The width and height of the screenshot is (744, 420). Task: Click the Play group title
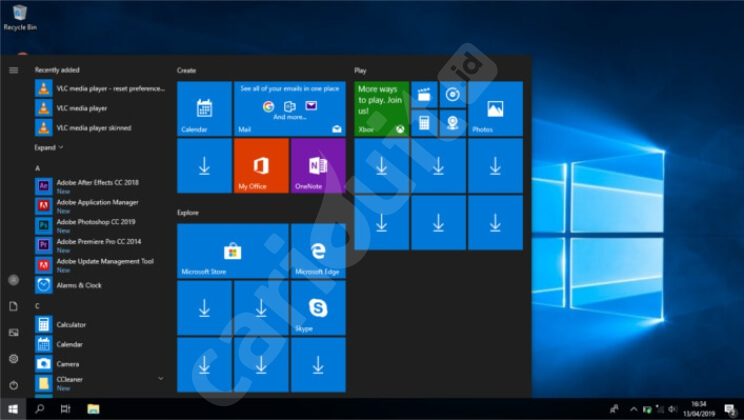pyautogui.click(x=360, y=70)
